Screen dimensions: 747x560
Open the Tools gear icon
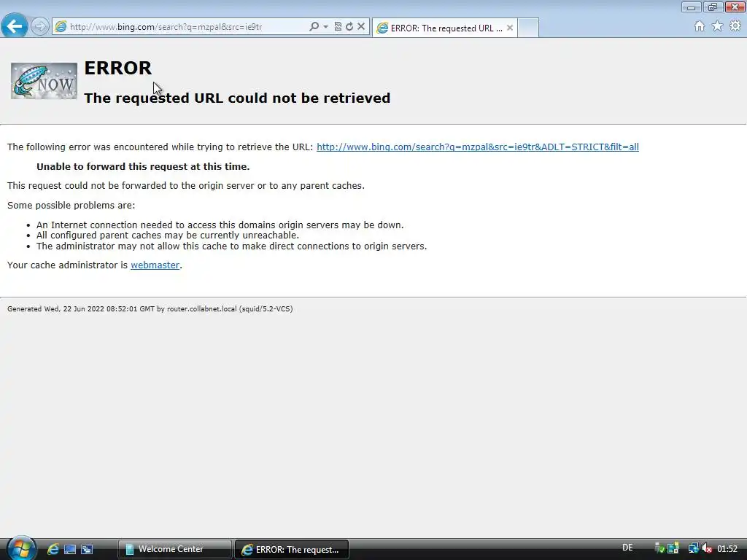(x=735, y=26)
